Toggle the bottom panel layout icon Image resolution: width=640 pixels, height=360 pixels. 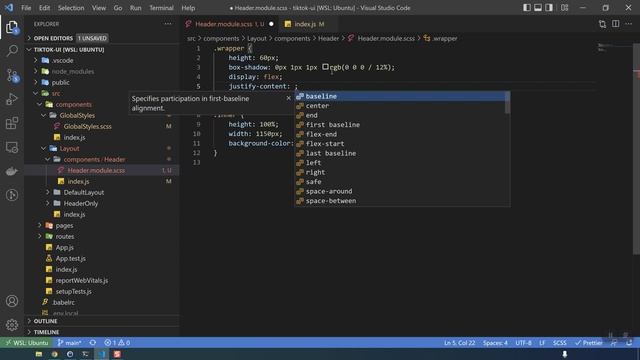538,8
